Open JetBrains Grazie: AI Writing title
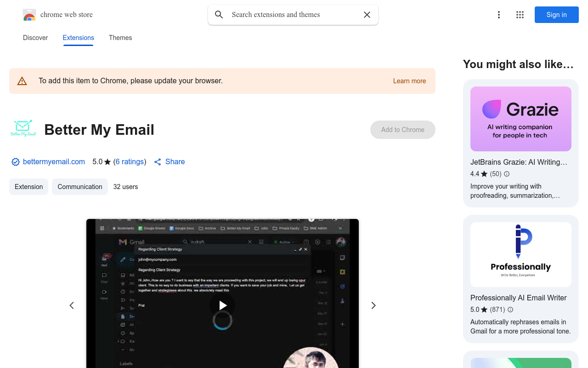 519,162
